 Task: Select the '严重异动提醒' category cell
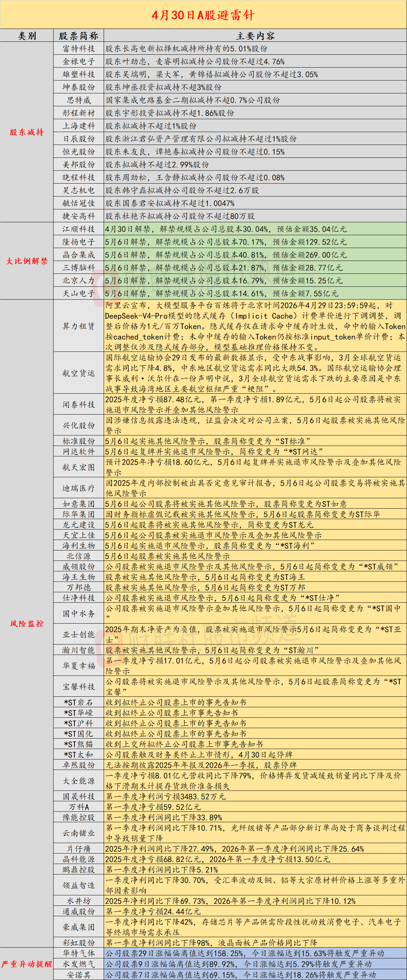click(x=26, y=964)
